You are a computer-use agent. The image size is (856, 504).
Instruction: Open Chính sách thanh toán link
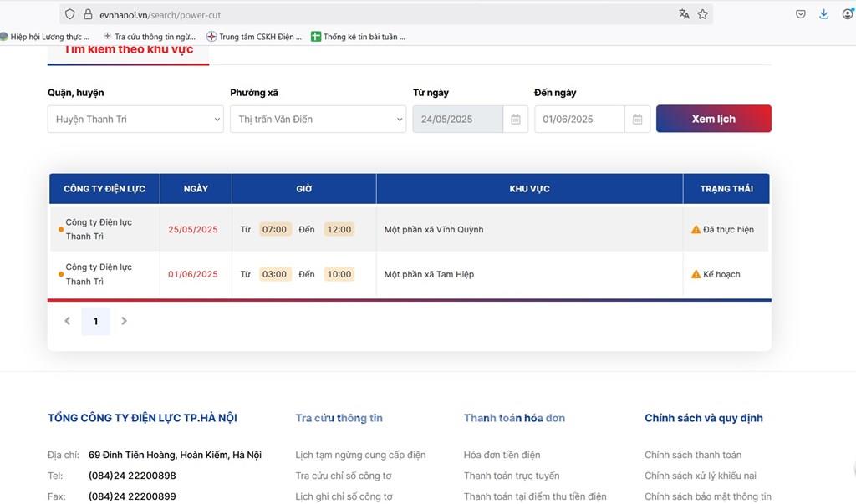pos(693,455)
